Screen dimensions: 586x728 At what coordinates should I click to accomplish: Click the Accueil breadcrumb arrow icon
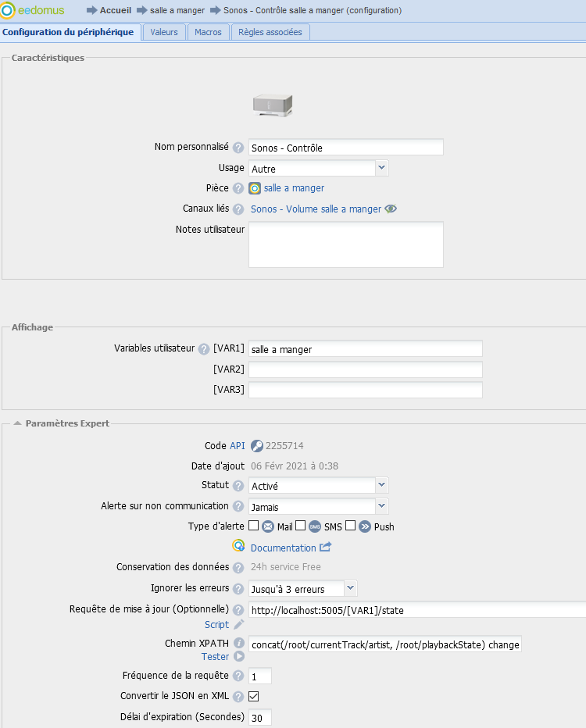click(92, 10)
